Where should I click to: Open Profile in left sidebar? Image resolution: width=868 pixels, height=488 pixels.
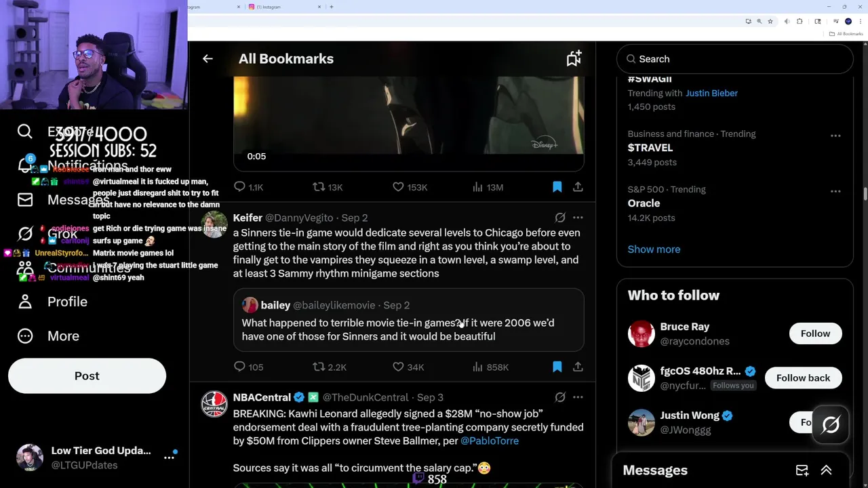click(54, 302)
